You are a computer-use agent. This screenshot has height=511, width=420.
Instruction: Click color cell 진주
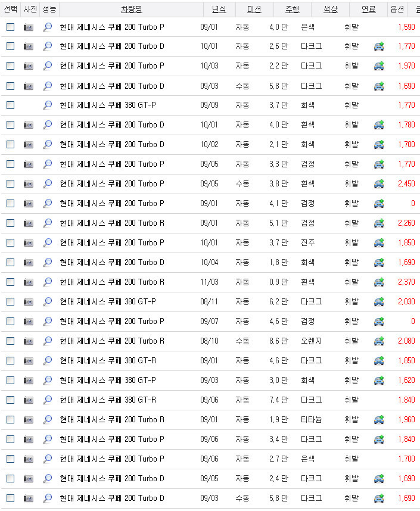[x=307, y=243]
